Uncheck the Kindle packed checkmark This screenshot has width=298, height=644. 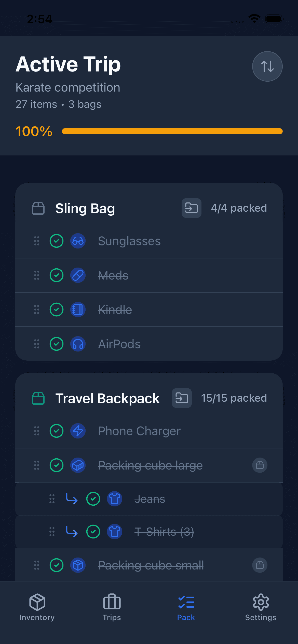[x=57, y=310]
